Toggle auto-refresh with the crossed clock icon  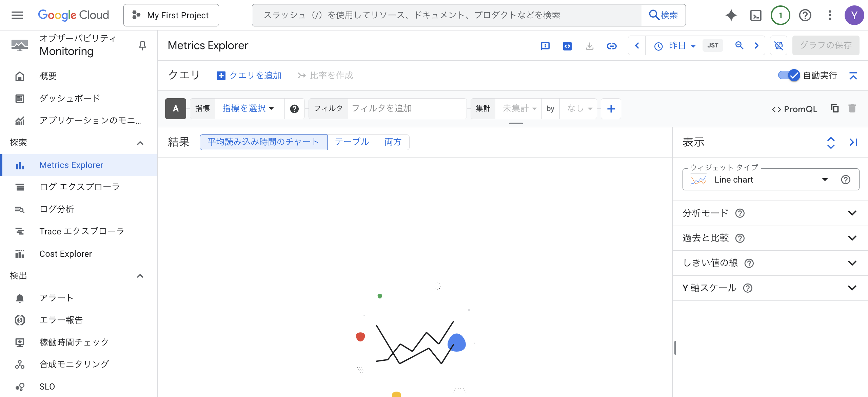pos(778,45)
